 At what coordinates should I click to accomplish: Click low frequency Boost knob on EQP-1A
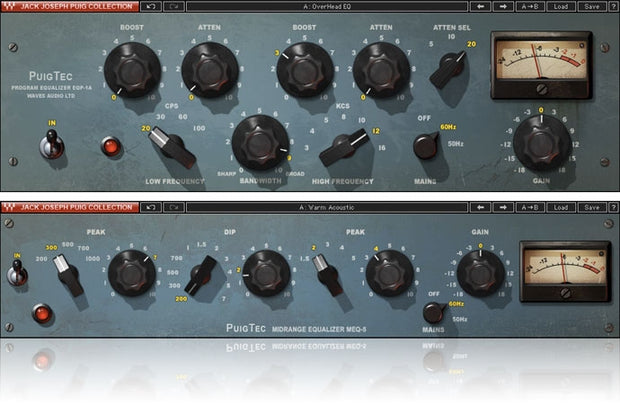pos(132,70)
